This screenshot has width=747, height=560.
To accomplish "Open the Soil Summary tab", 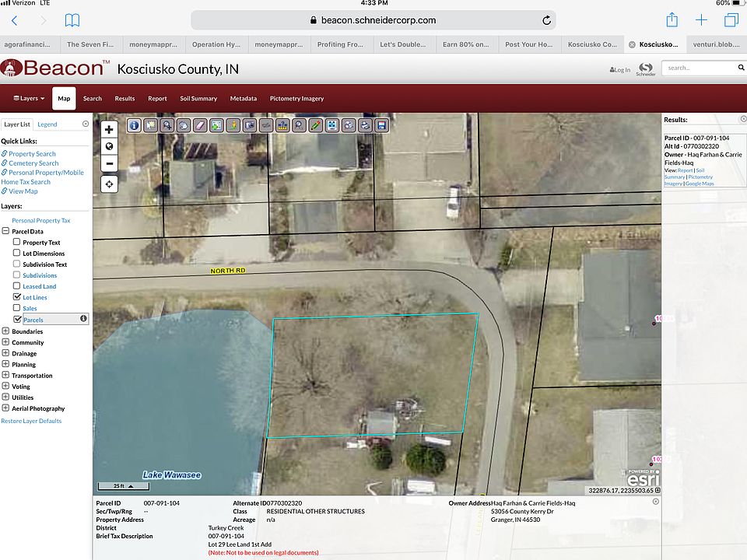I will (198, 99).
